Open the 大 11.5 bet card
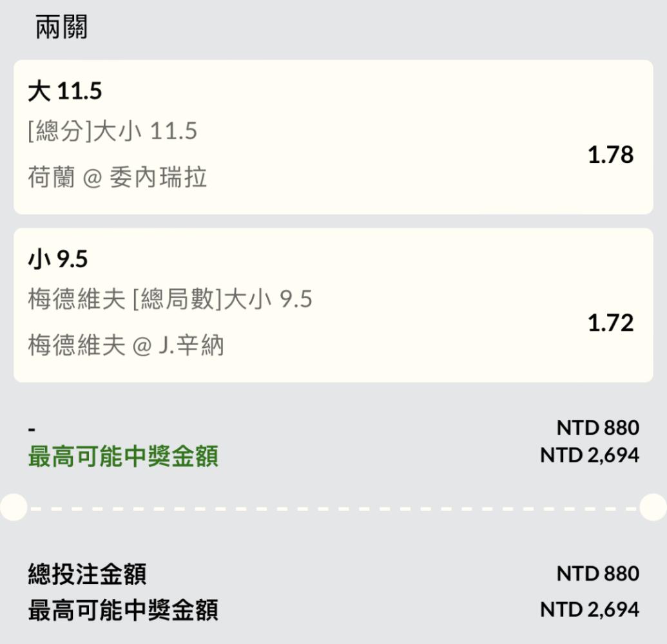This screenshot has height=644, width=667. click(x=333, y=137)
